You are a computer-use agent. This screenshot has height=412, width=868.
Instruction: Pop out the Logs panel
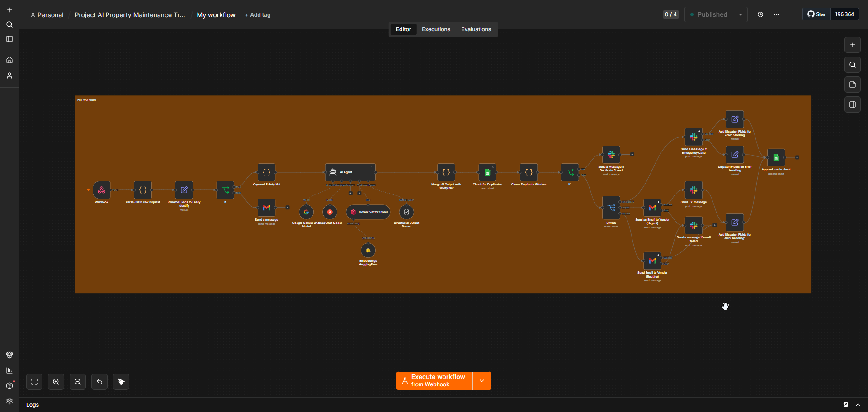pos(845,405)
